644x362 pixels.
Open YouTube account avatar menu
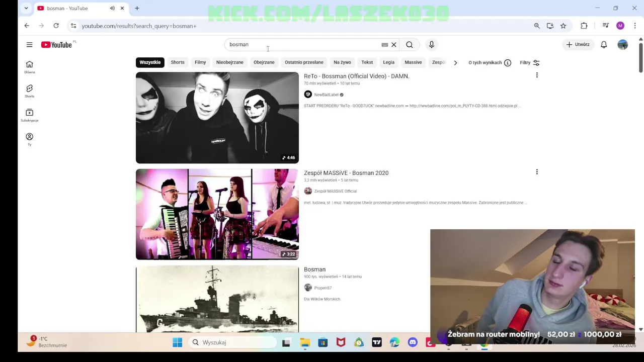622,45
